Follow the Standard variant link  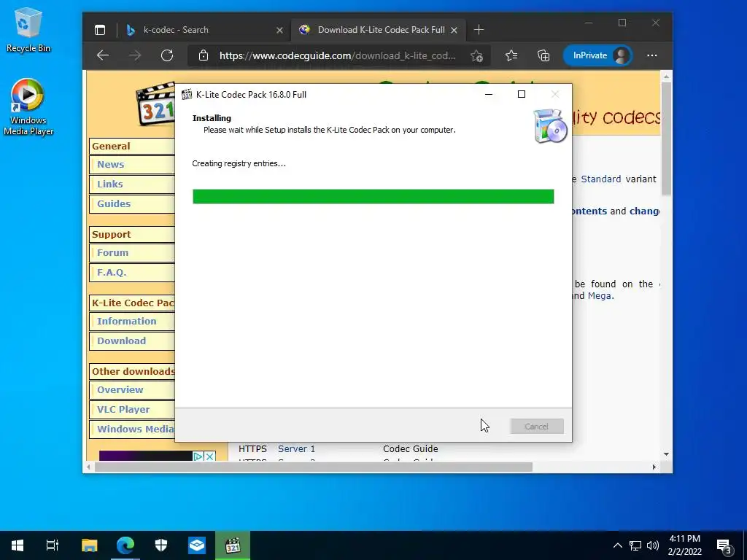pyautogui.click(x=601, y=179)
